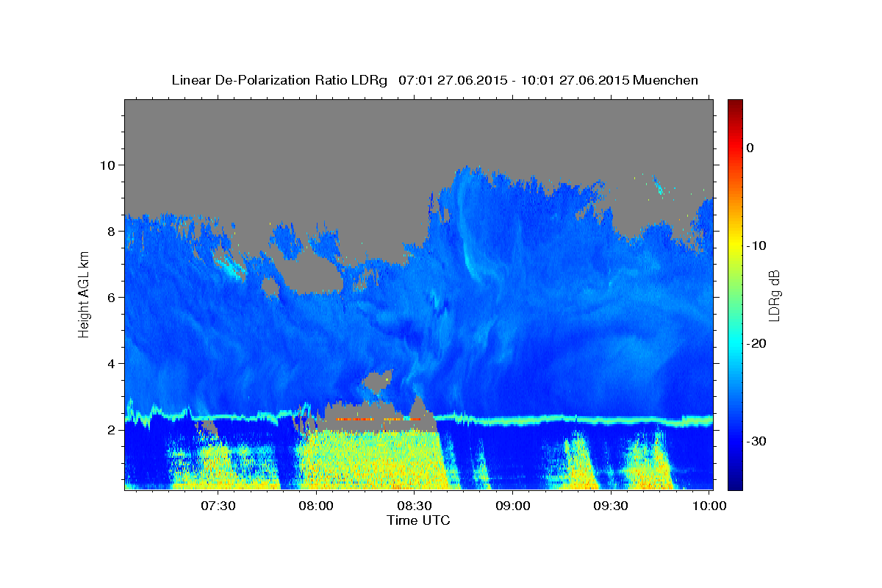
Task: Click the end date '10:01 27.06.2015' in title
Action: coord(574,80)
